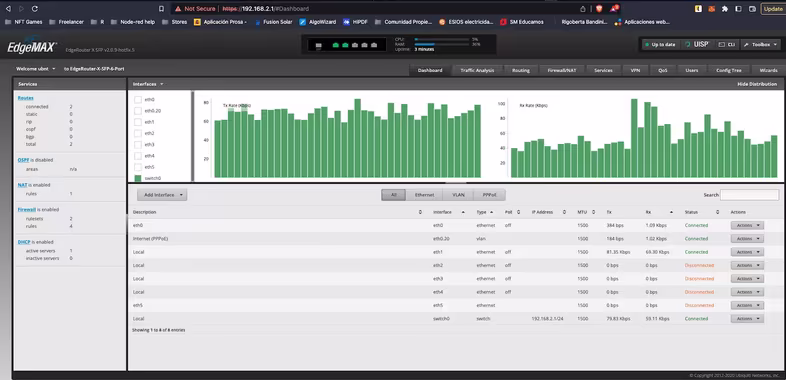Image resolution: width=786 pixels, height=380 pixels.
Task: Switch to Traffic Analysis tab
Action: coord(477,70)
